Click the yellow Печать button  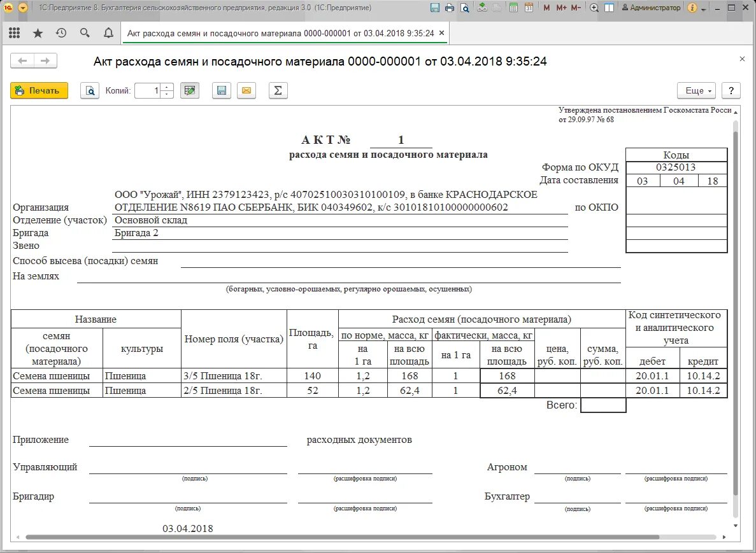[x=39, y=90]
